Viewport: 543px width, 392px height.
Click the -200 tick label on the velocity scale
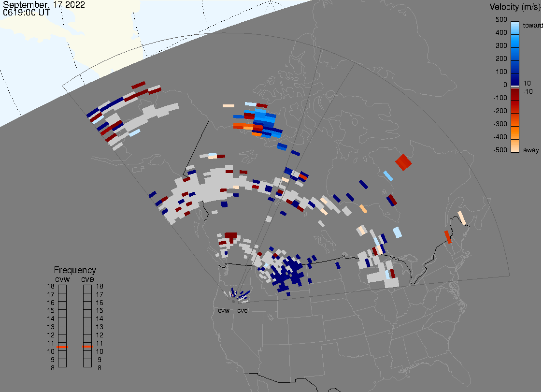coord(500,111)
